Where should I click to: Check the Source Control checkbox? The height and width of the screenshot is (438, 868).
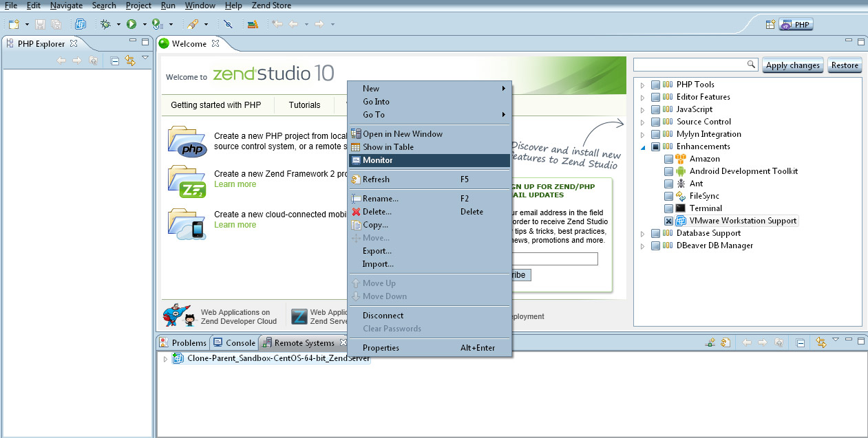[655, 122]
